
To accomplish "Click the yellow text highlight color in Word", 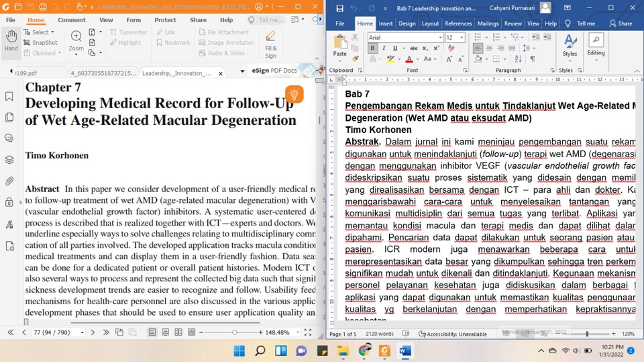I will point(390,59).
